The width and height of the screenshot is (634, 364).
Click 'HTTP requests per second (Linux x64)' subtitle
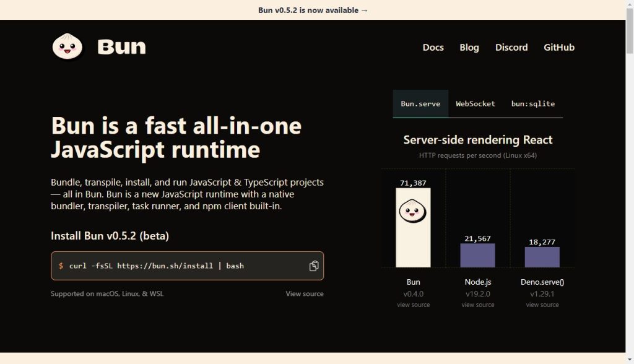pos(478,155)
